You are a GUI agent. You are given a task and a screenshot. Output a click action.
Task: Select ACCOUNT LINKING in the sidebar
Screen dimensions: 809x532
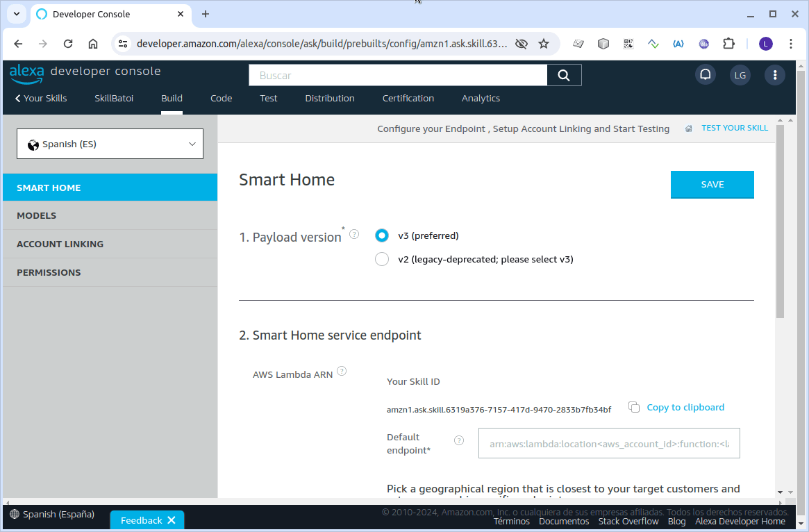click(110, 244)
